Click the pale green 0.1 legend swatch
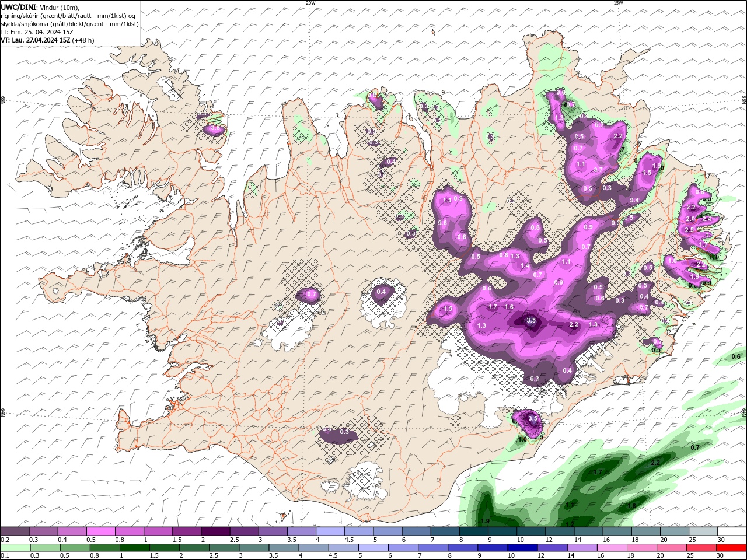Screen dimensions: 747x560 pos(15,548)
